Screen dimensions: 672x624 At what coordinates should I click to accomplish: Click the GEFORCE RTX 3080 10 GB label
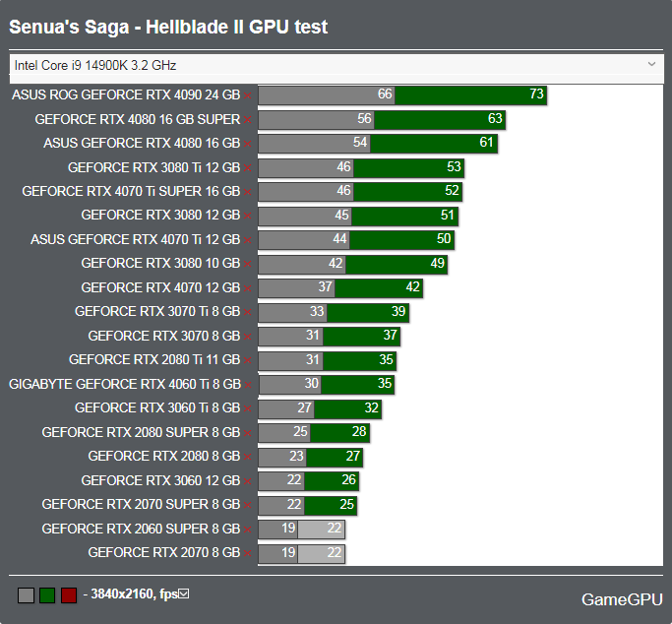pos(160,263)
